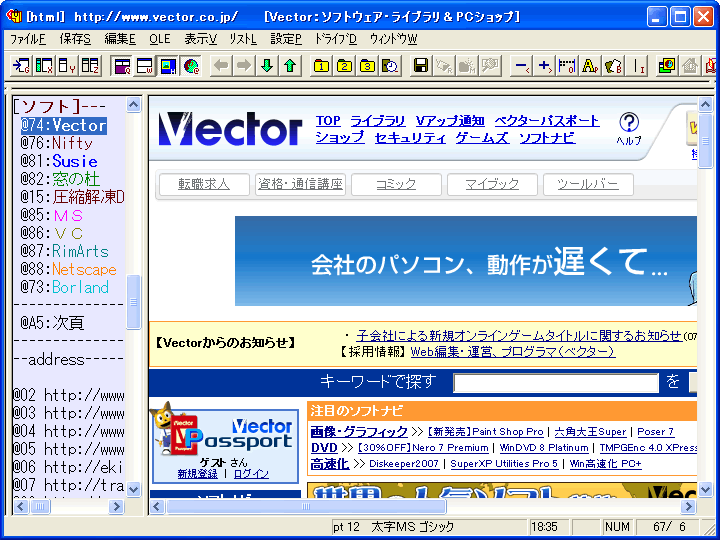The image size is (720, 540).
Task: Click the green down arrow icon
Action: 267,66
